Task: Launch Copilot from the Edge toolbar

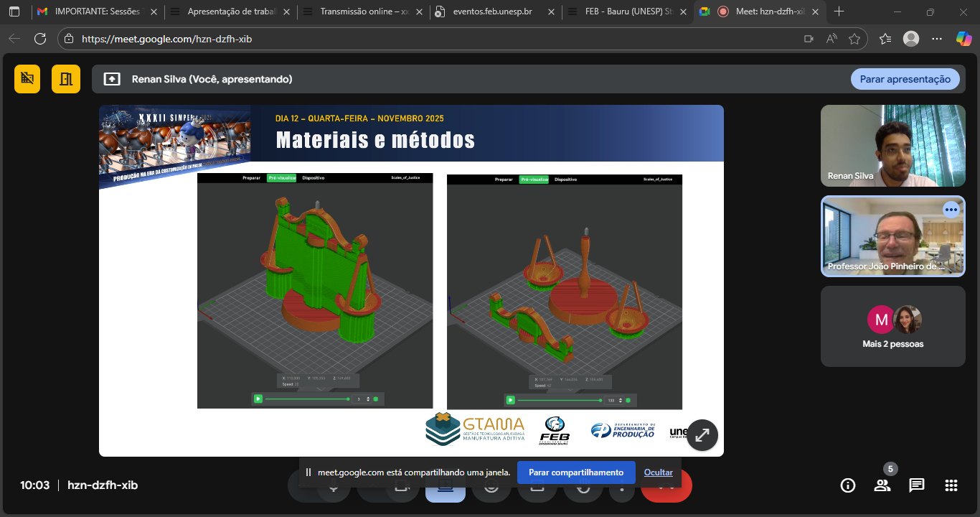Action: [963, 39]
